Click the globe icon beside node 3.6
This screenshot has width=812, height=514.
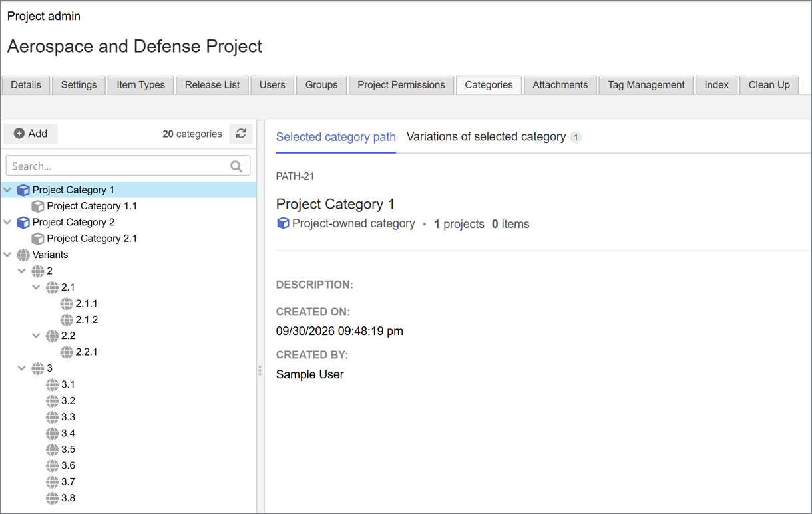53,465
